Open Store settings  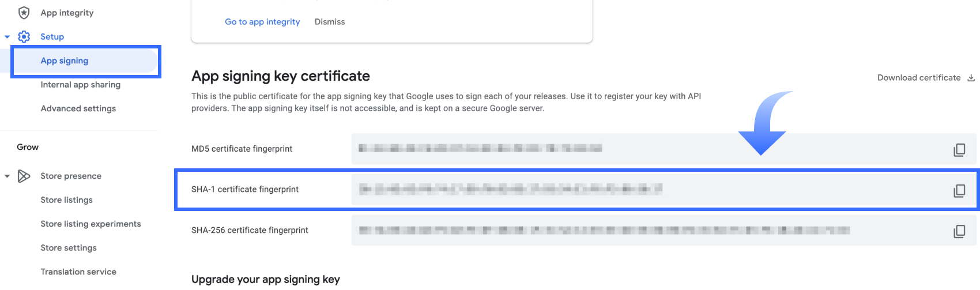69,248
